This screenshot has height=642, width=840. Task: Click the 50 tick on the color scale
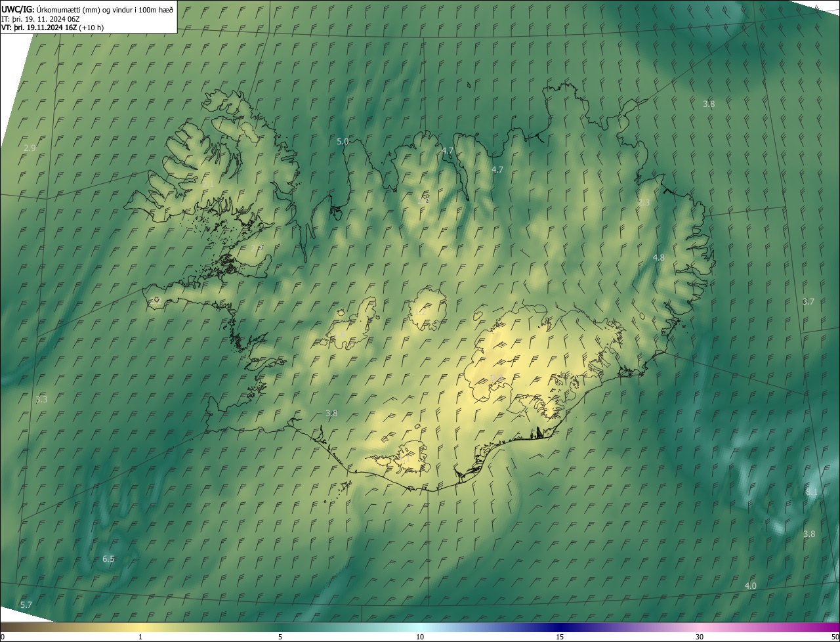(x=835, y=637)
